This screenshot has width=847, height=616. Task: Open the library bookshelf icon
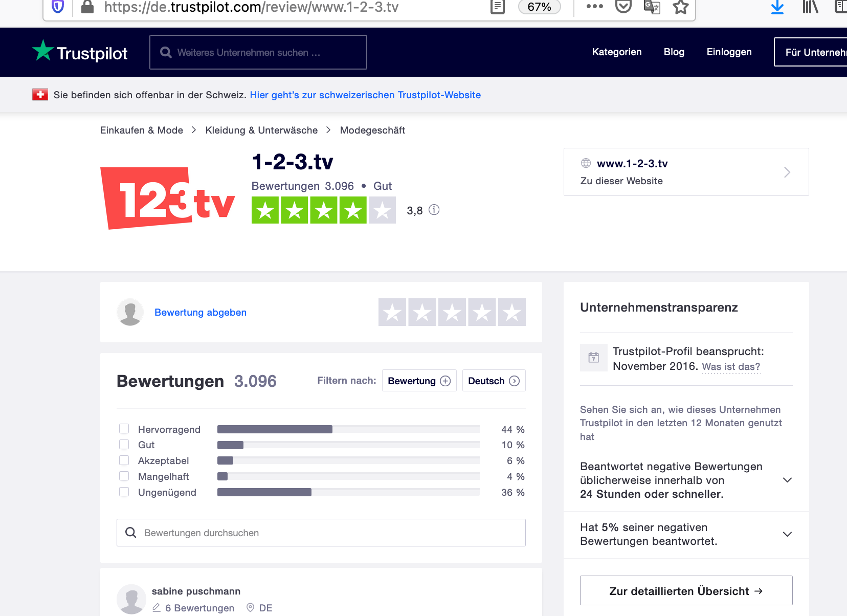pyautogui.click(x=810, y=7)
